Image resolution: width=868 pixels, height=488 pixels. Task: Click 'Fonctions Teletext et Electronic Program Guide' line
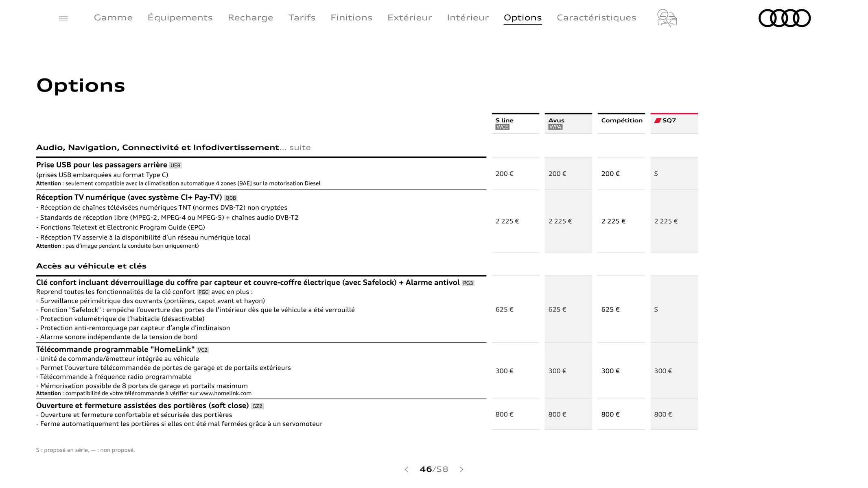tap(120, 227)
